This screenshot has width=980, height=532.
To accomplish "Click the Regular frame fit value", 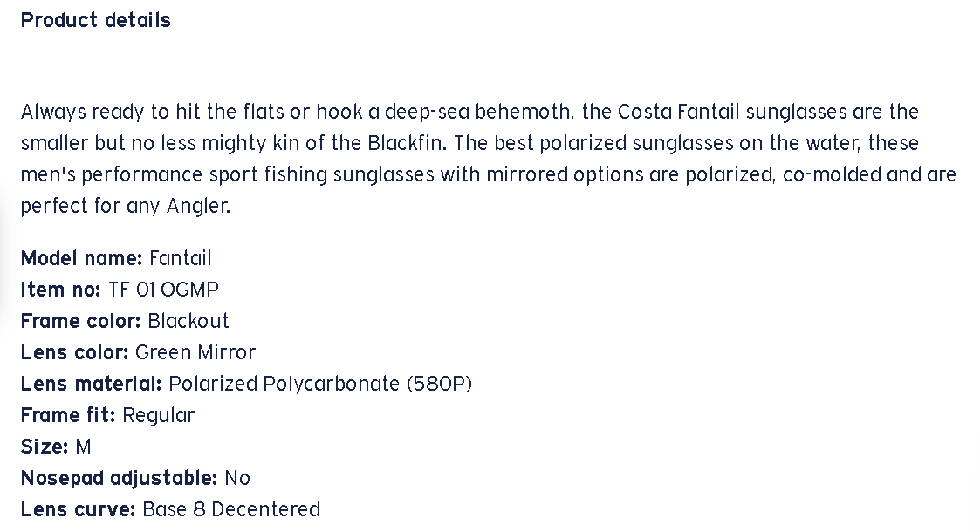I will [159, 415].
